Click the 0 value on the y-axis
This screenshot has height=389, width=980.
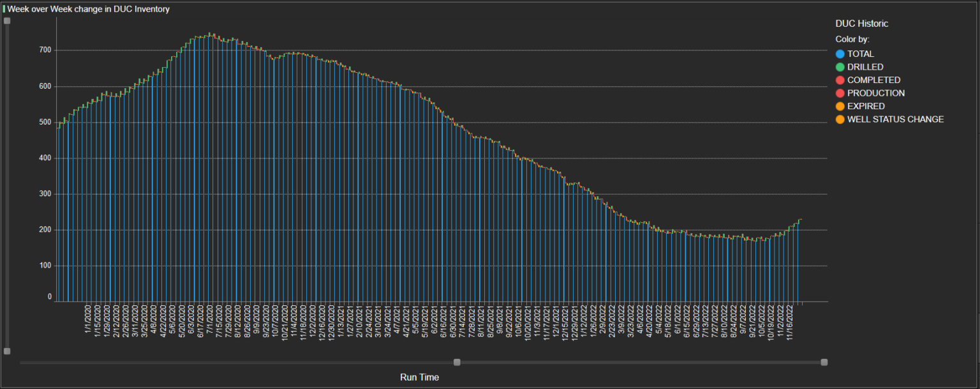[49, 297]
